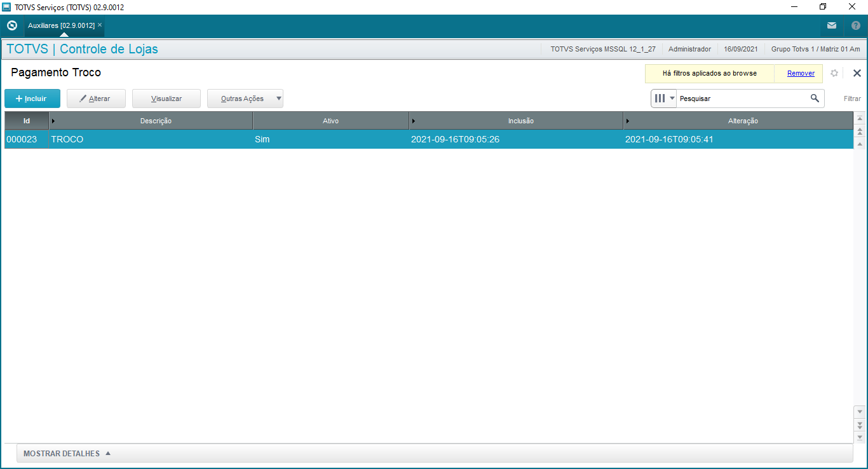Click the Ativo column header
The width and height of the screenshot is (868, 469).
pos(331,121)
